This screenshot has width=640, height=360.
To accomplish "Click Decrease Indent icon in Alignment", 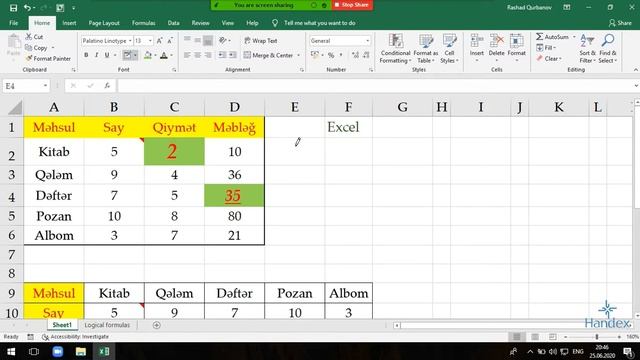I will 222,55.
